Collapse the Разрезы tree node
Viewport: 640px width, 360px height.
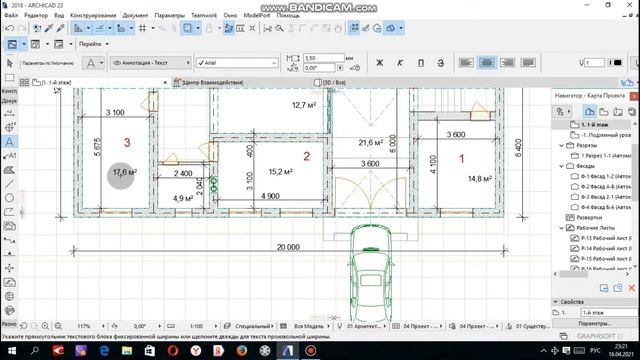point(561,145)
